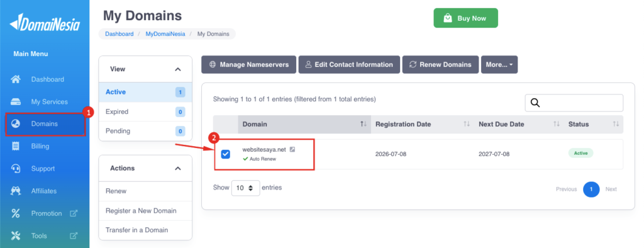Screen dimensions: 644x248
Task: Click external link icon beside Promotion
Action: point(74,213)
